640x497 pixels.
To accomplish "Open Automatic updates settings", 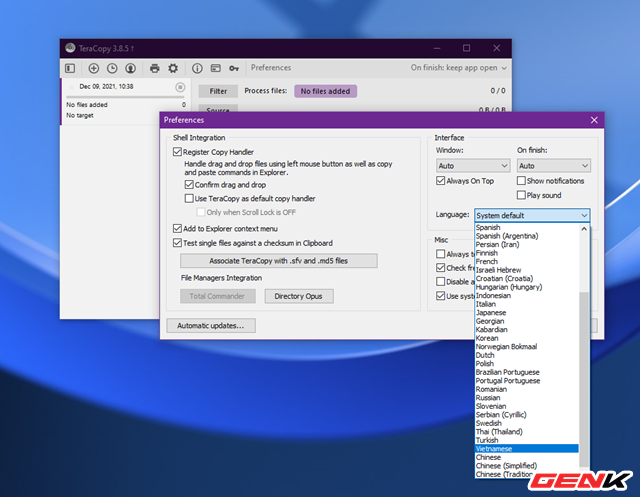I will pos(211,326).
